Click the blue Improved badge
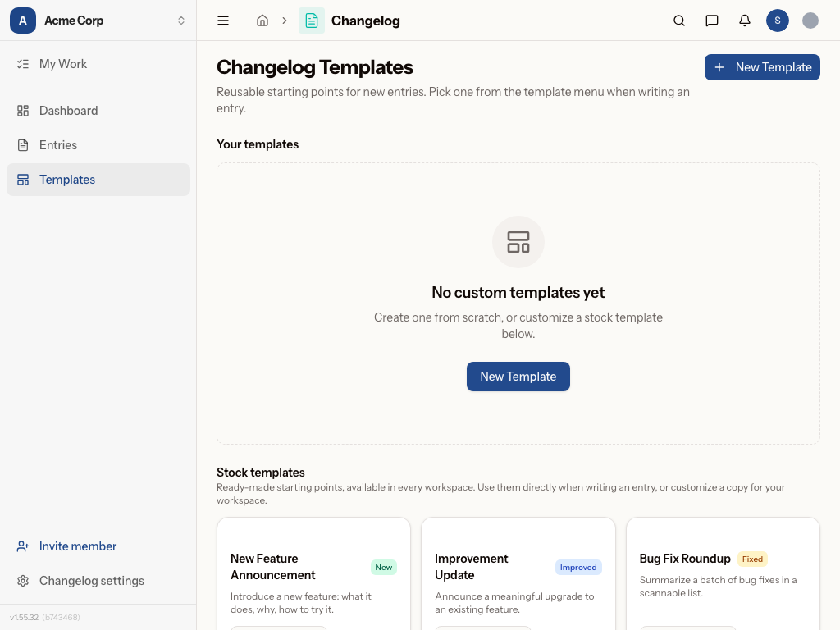Screen dimensions: 840x630 [x=578, y=568]
